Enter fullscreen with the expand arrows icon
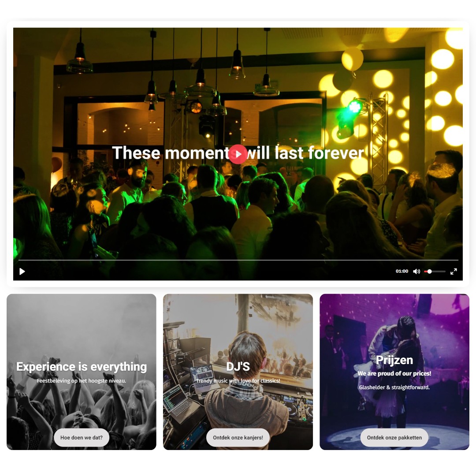The width and height of the screenshot is (476, 476). 454,271
